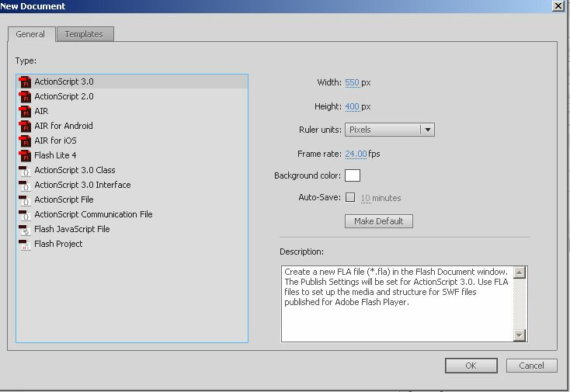Click the description scrollbar down arrow
Viewport: 570px width, 392px height.
[520, 335]
